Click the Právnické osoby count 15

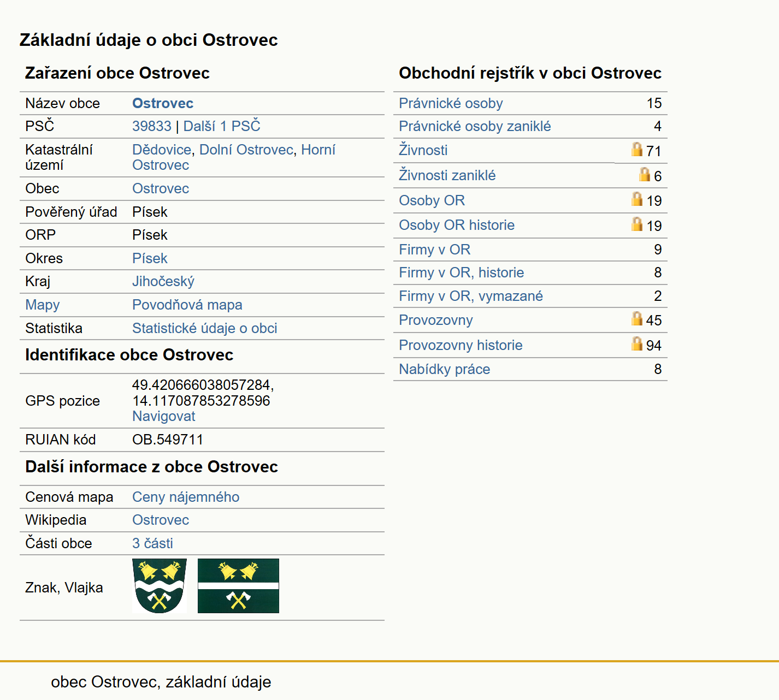coord(654,103)
